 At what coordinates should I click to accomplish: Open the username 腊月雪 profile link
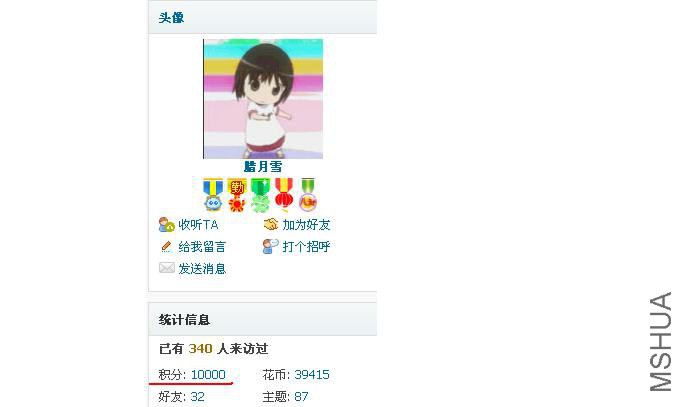[263, 166]
